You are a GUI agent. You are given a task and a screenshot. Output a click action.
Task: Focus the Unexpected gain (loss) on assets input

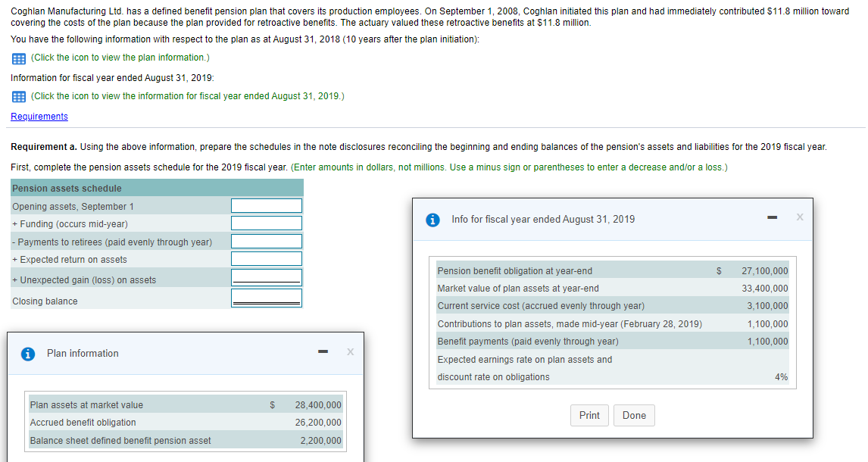(267, 278)
